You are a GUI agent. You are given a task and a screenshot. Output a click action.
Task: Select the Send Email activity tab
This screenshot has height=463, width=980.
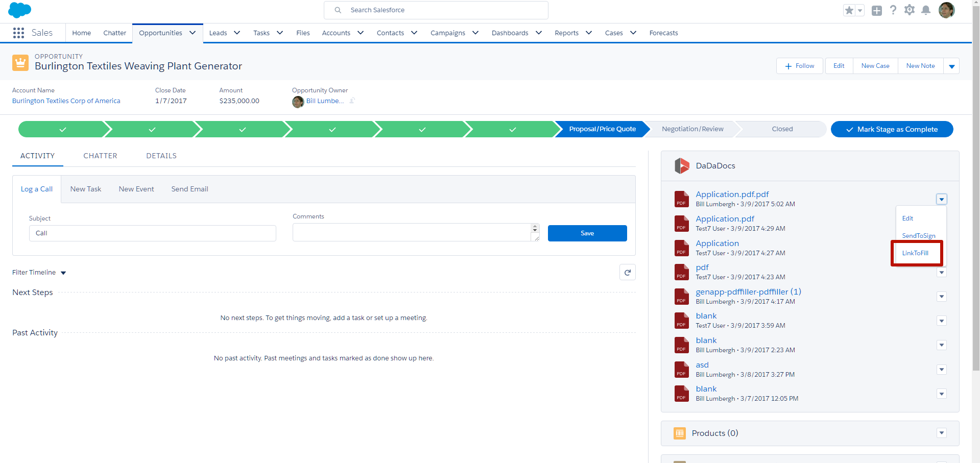tap(190, 189)
